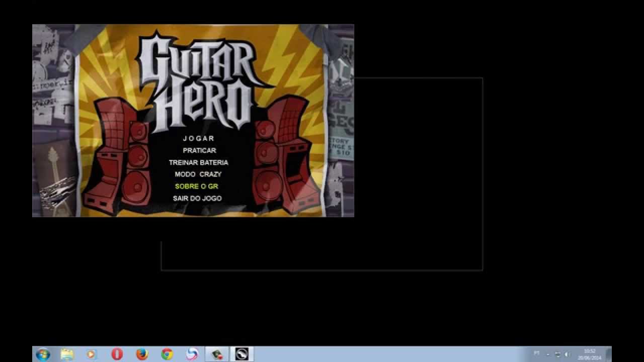Open the Opera browser
The width and height of the screenshot is (644, 362).
117,354
